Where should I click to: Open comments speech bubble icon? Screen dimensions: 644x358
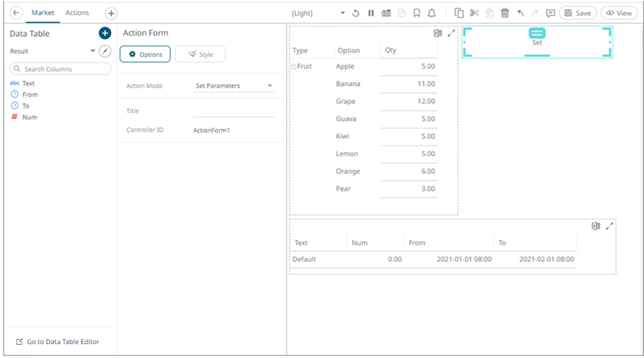pos(551,13)
